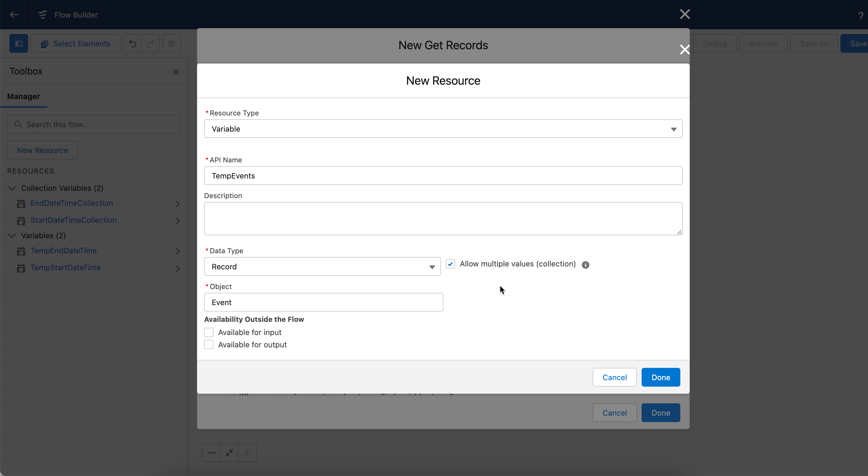Image resolution: width=868 pixels, height=476 pixels.
Task: Enable Available for input checkbox
Action: [x=209, y=332]
